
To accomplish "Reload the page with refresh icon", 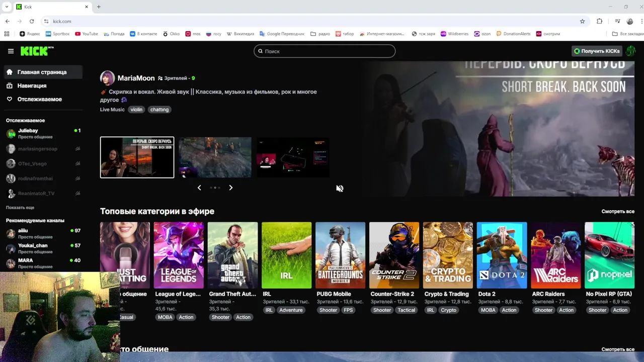I will (x=32, y=21).
